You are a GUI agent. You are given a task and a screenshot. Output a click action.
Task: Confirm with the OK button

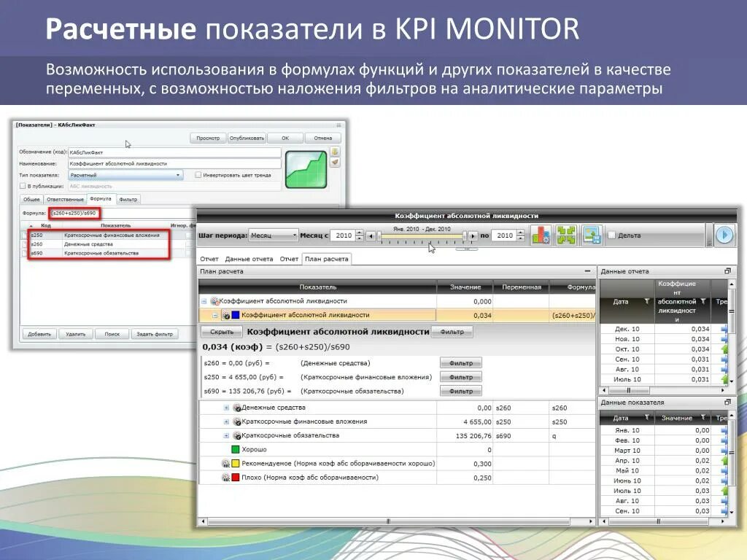(x=285, y=138)
